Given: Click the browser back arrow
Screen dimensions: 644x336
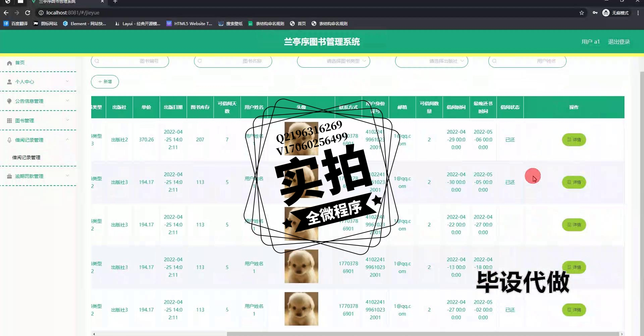Looking at the screenshot, I should 6,13.
